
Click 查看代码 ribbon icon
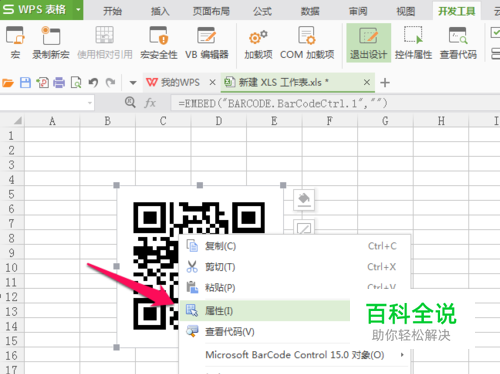tap(458, 43)
